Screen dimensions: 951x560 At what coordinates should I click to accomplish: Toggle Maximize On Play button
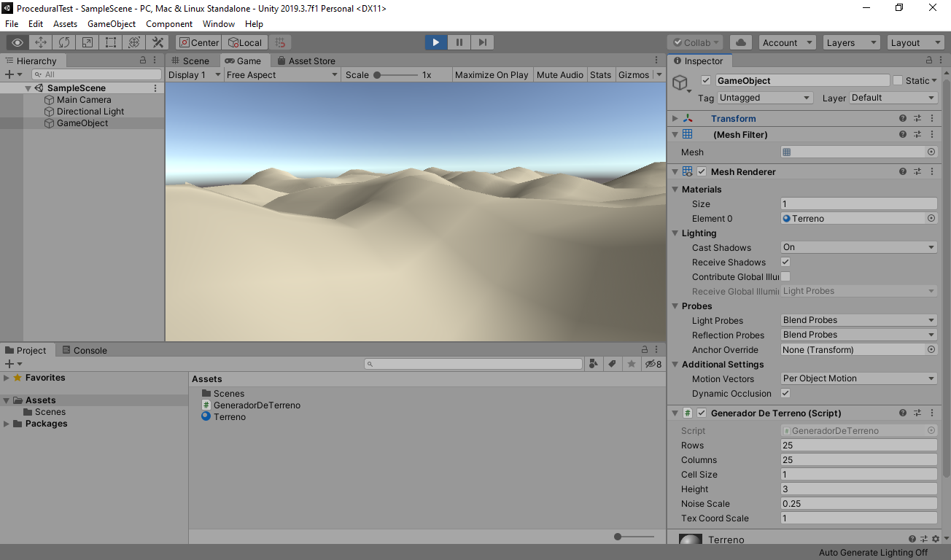(x=492, y=74)
